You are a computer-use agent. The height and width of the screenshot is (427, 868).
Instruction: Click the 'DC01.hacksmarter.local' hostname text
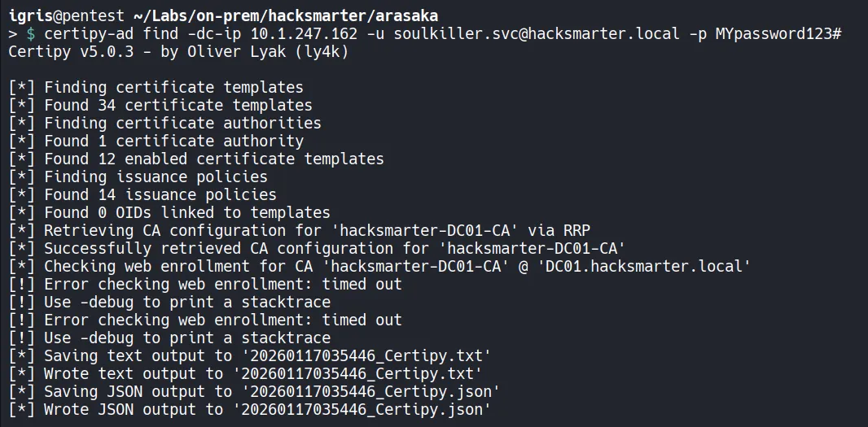tap(643, 266)
